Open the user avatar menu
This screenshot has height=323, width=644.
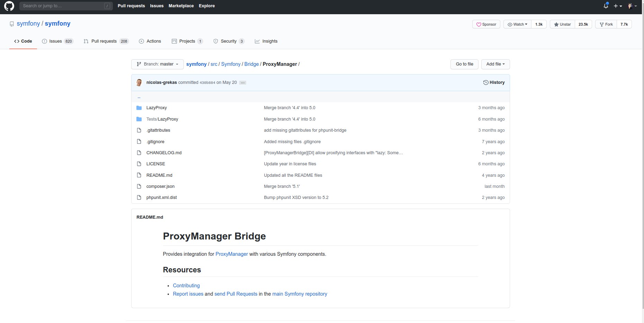click(632, 6)
